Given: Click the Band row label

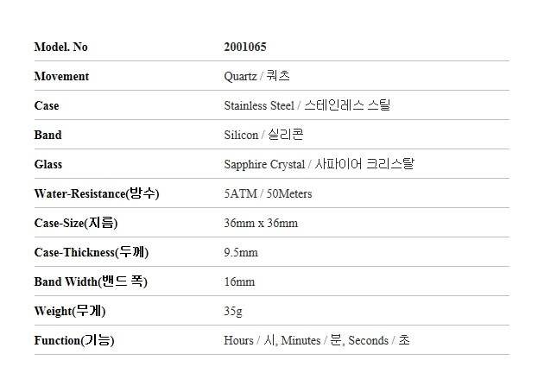Looking at the screenshot, I should pos(47,135).
